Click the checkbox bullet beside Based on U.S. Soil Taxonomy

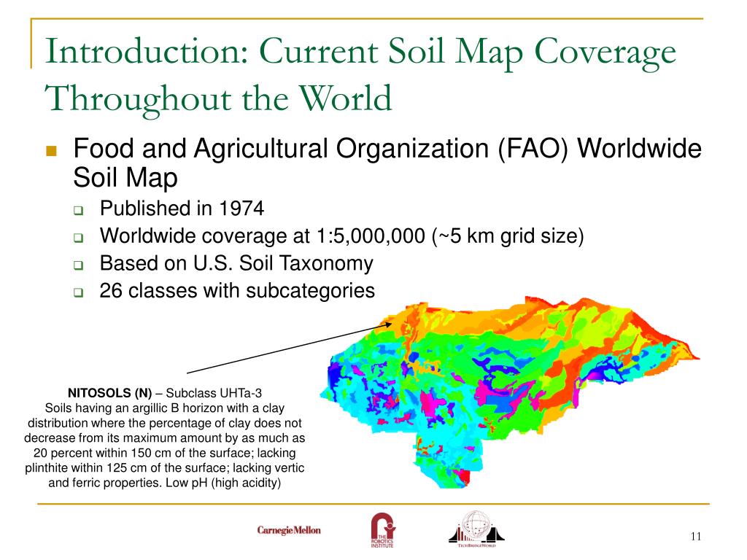pos(79,265)
